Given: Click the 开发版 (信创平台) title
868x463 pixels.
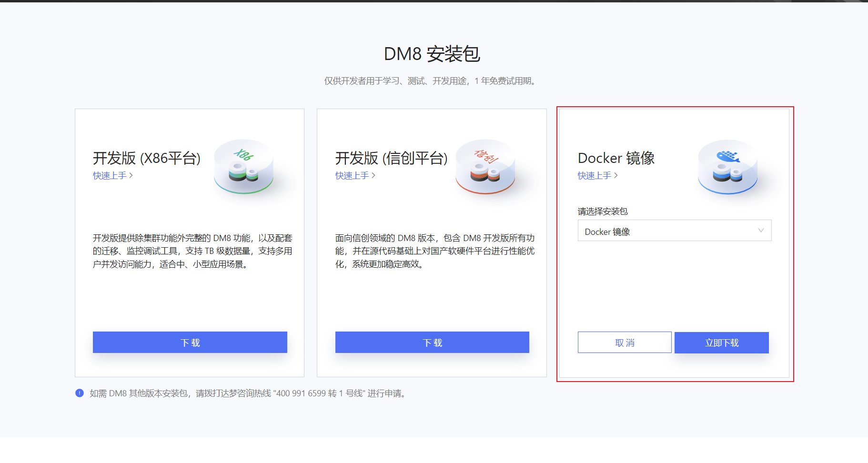Looking at the screenshot, I should click(392, 158).
